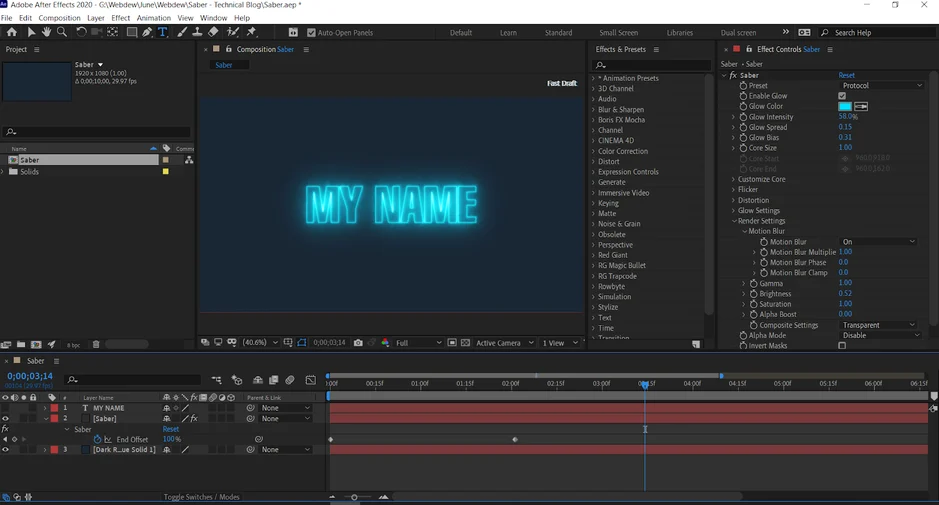Click the Glow Color eyedropper icon
This screenshot has height=505, width=939.
861,106
